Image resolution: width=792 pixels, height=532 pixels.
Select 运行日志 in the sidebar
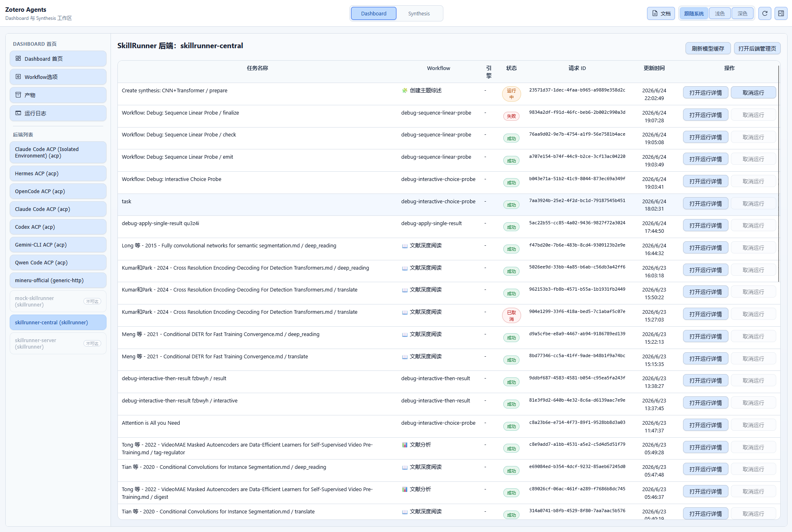(x=58, y=113)
